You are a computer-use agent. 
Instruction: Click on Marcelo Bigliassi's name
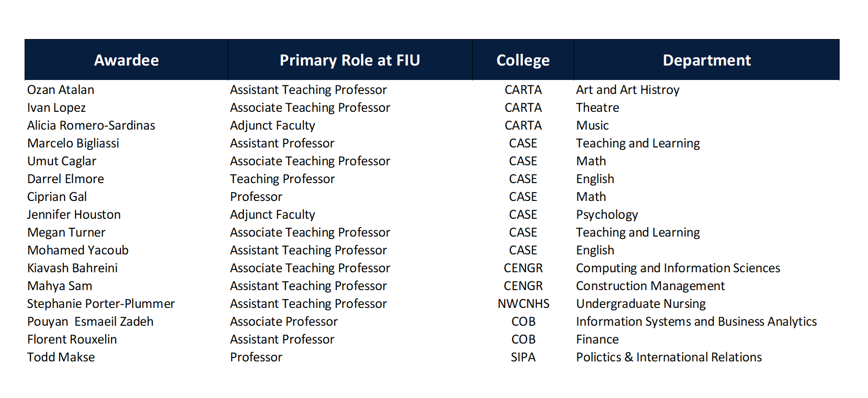click(73, 144)
